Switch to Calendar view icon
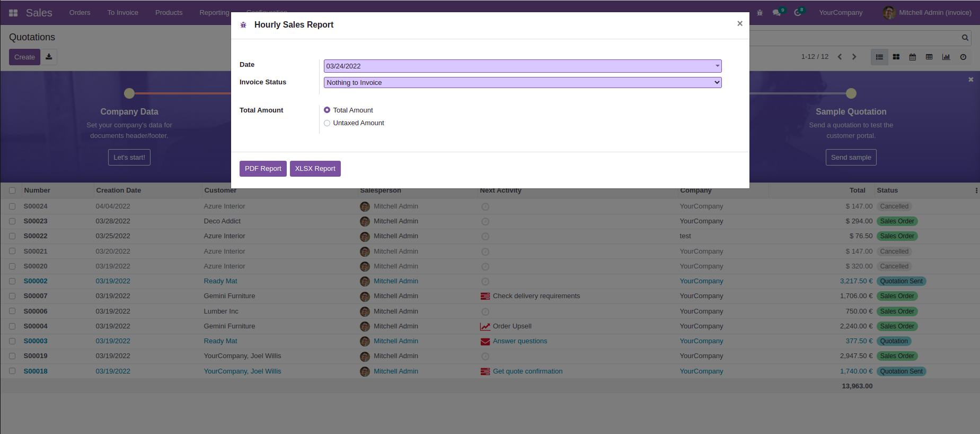 [913, 57]
